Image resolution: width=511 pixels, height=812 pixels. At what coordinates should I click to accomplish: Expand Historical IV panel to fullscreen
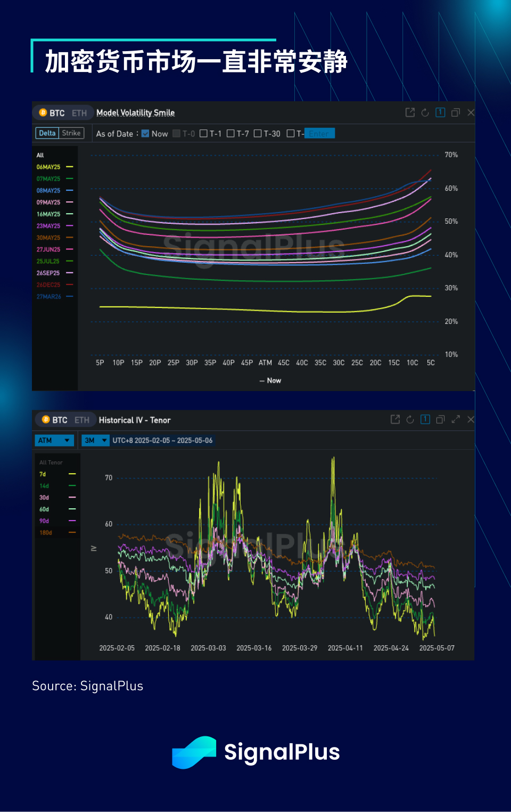[x=456, y=419]
